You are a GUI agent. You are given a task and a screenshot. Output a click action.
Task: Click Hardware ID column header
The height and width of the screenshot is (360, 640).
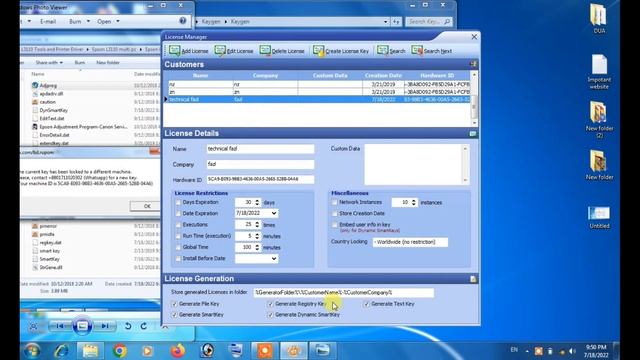(x=437, y=76)
